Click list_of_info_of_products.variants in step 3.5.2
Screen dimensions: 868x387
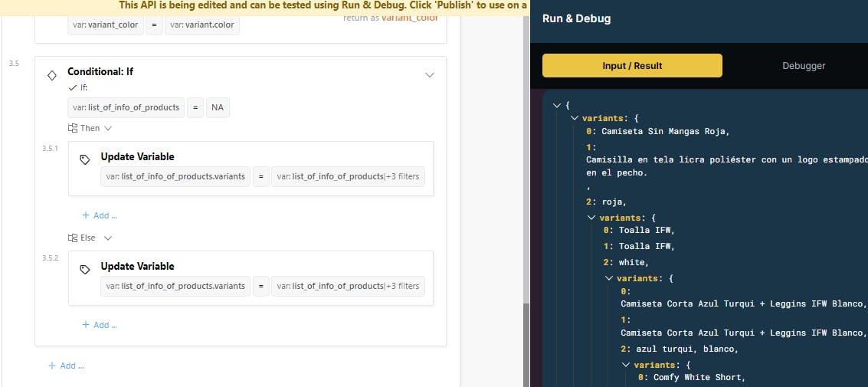point(175,287)
